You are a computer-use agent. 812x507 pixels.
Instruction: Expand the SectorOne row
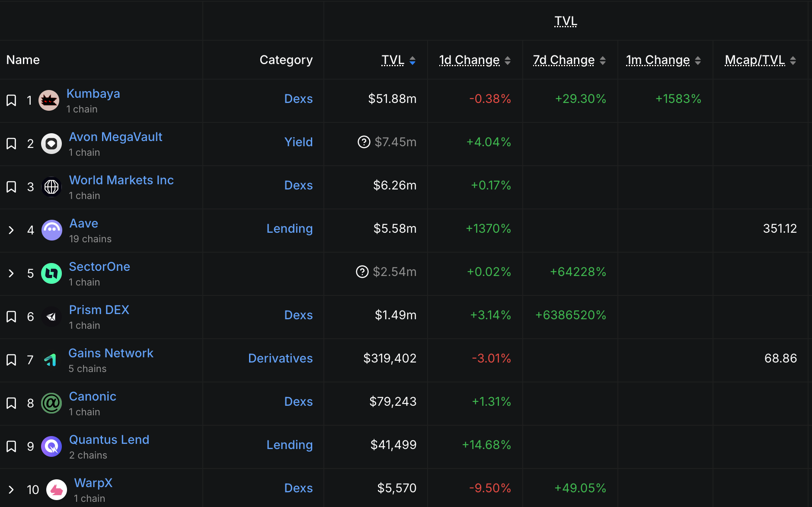click(11, 273)
